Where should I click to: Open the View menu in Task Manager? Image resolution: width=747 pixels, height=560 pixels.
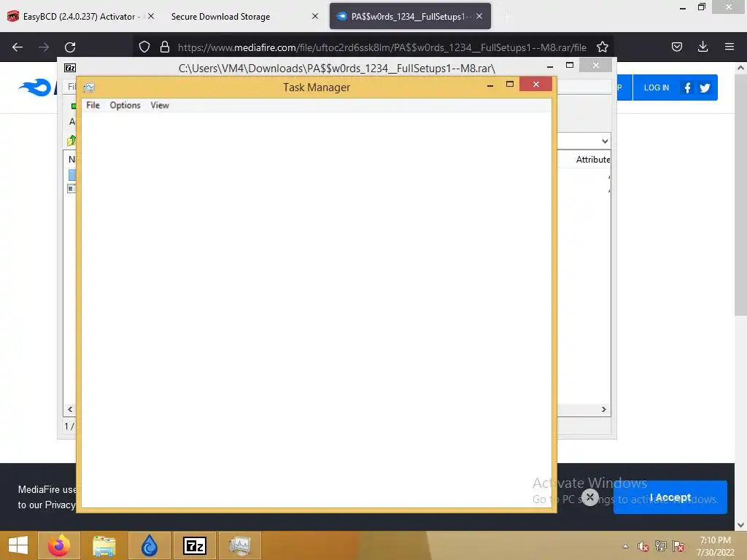click(160, 105)
